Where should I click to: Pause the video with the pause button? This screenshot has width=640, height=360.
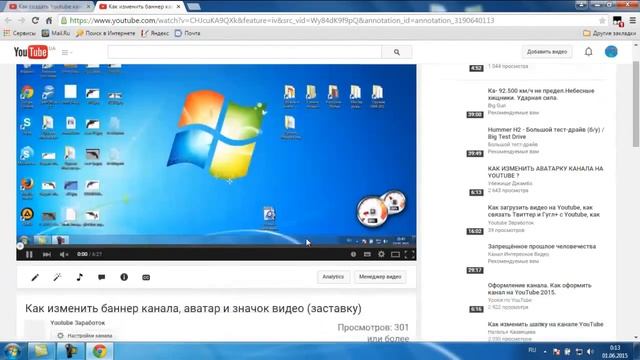coord(29,254)
